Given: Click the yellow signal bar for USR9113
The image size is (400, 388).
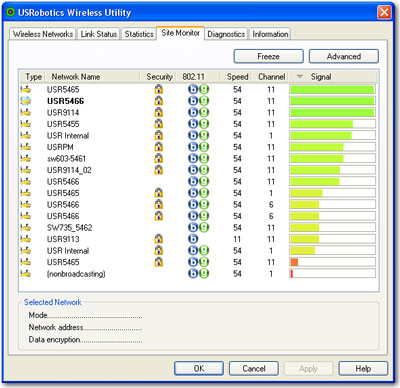Looking at the screenshot, I should [332, 239].
